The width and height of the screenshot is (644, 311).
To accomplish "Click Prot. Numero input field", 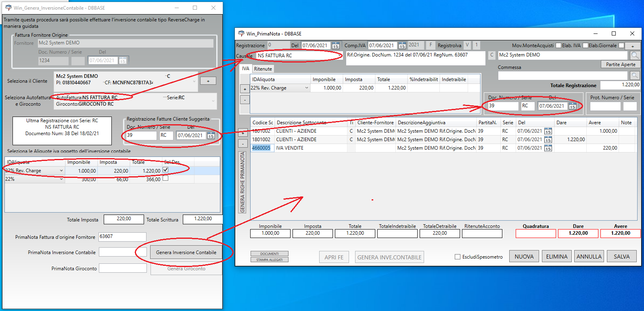I will click(x=605, y=106).
